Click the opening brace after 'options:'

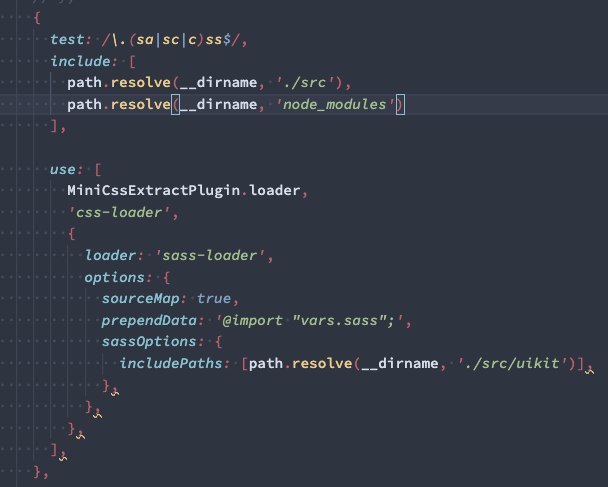coord(167,278)
